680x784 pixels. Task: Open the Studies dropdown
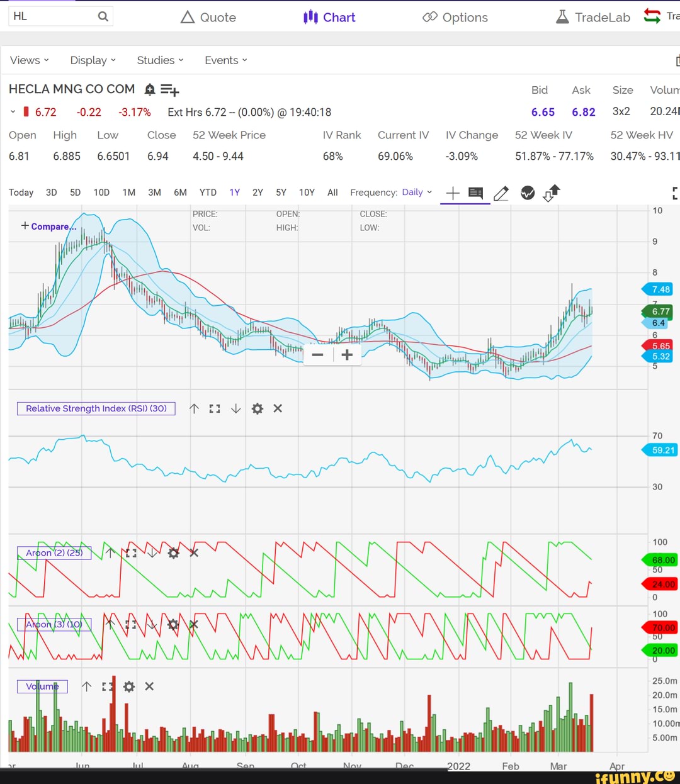[x=160, y=60]
